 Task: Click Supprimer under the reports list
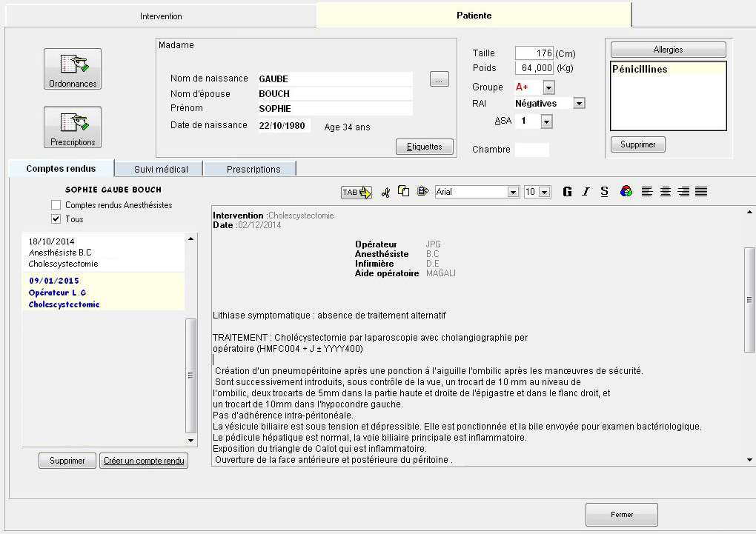click(x=67, y=461)
